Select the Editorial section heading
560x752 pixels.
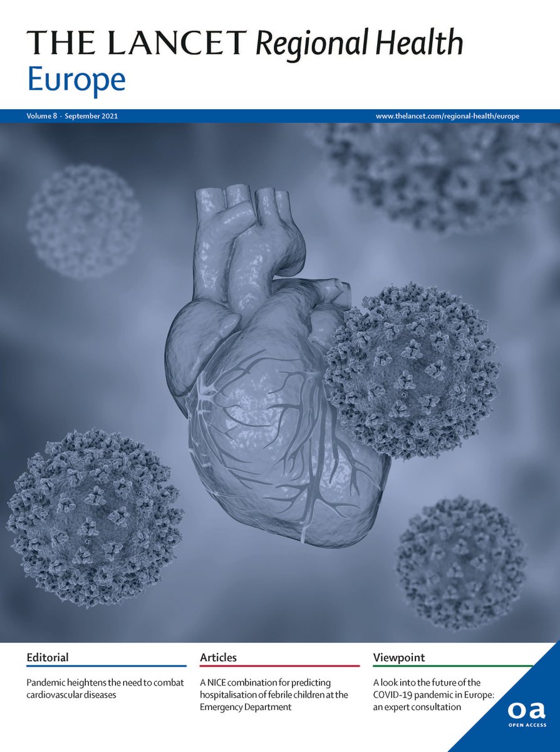coord(48,657)
